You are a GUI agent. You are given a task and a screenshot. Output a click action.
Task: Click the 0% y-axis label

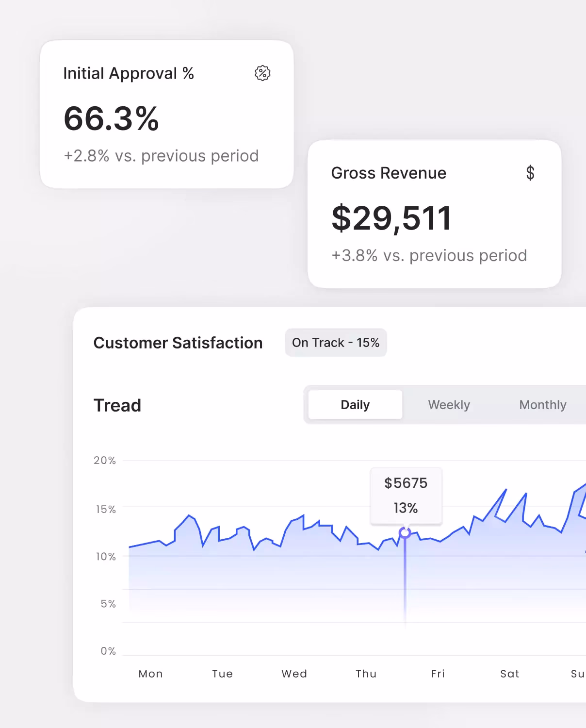108,651
